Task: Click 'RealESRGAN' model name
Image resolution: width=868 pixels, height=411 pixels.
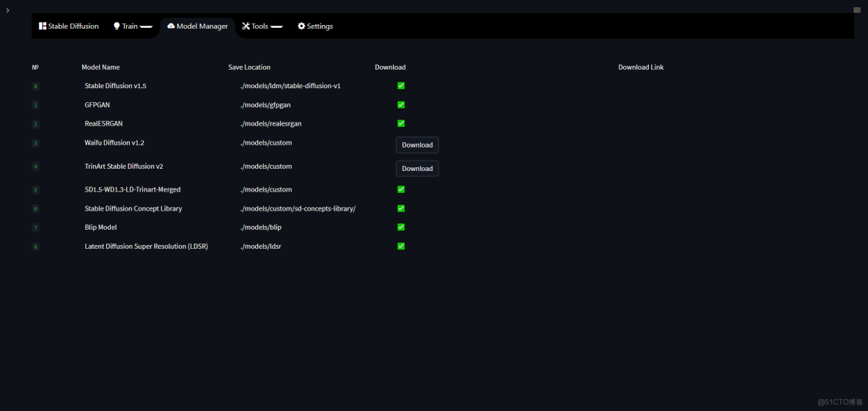Action: [103, 123]
